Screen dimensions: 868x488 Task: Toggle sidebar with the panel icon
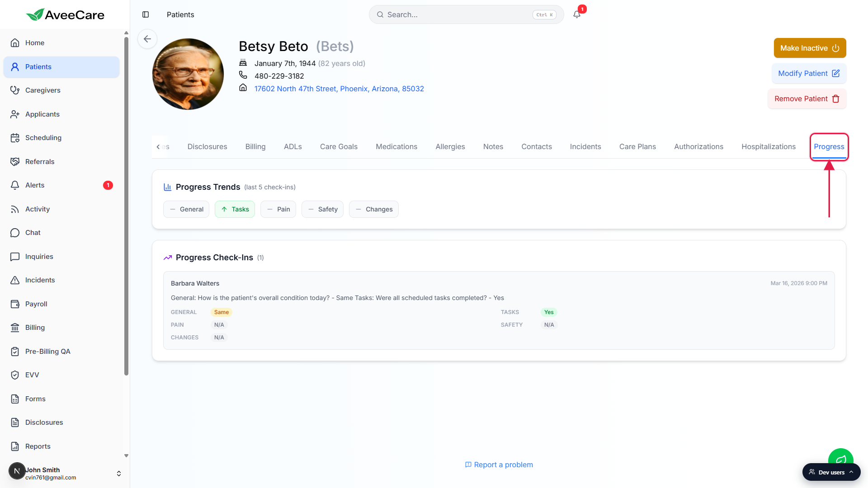click(x=146, y=14)
